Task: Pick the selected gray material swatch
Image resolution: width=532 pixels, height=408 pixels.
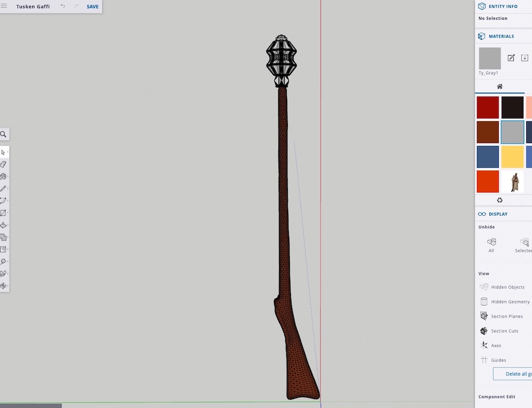Action: coord(512,132)
